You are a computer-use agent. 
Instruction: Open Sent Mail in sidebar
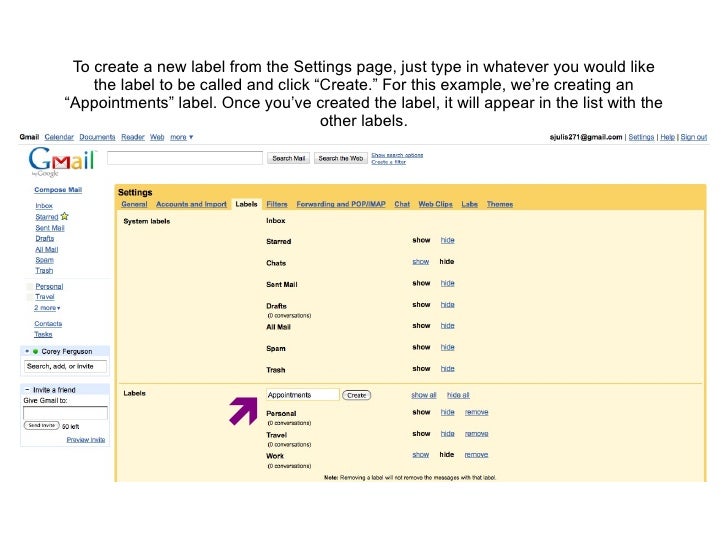(50, 228)
